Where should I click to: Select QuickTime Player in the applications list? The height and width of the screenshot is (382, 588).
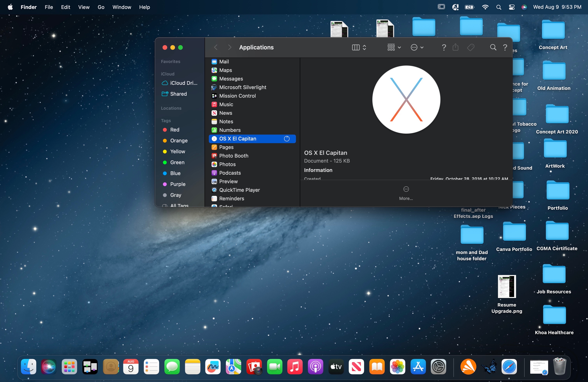click(239, 190)
